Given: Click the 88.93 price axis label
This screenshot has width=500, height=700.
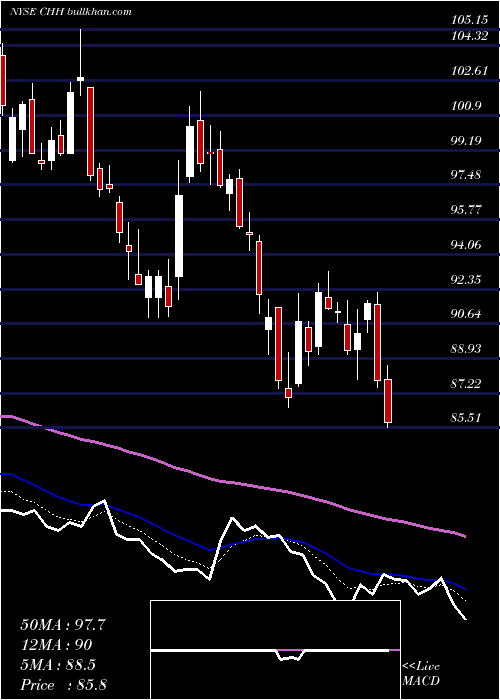Looking at the screenshot, I should [x=467, y=349].
